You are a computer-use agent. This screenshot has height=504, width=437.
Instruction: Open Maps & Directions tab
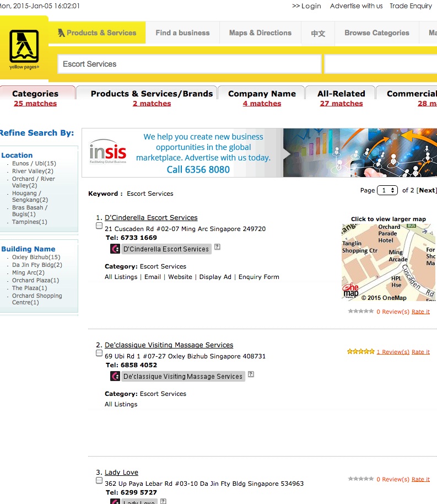[260, 33]
